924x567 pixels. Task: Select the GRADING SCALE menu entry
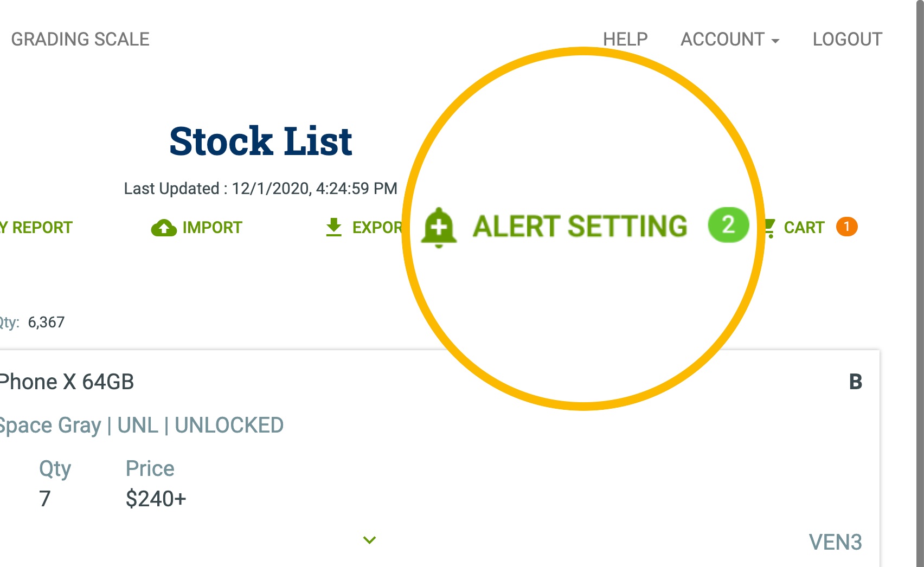pos(81,39)
